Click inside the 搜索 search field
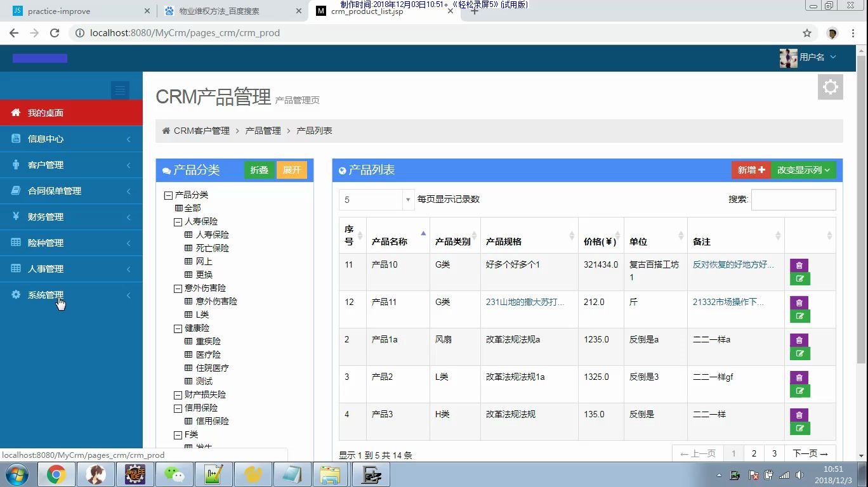Viewport: 868px width, 487px height. pyautogui.click(x=793, y=199)
